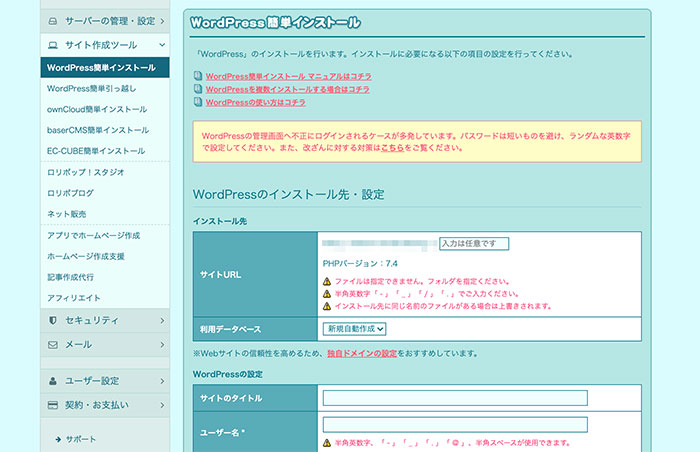Open サポート link in sidebar
Screen dimensions: 700x452
click(x=81, y=439)
